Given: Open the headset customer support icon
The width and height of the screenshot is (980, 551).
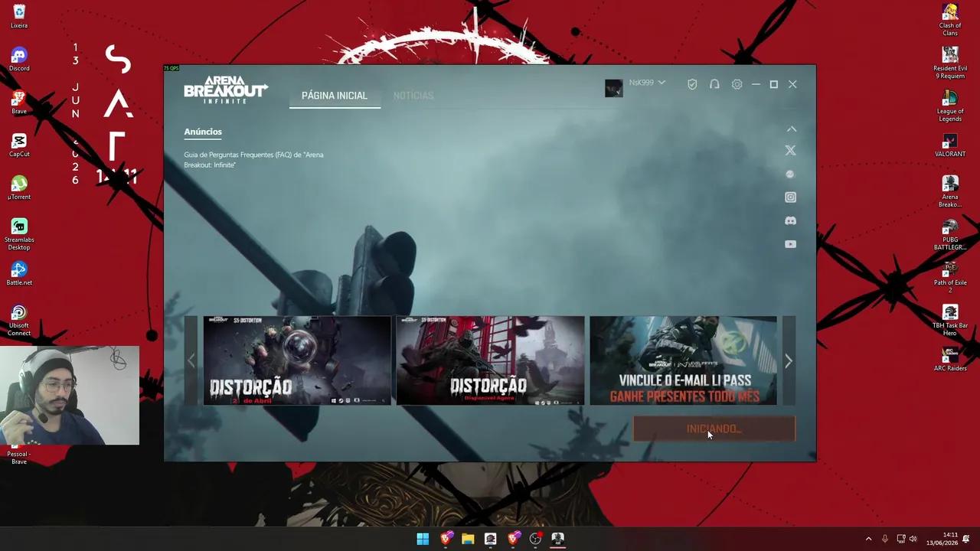Looking at the screenshot, I should pyautogui.click(x=714, y=84).
